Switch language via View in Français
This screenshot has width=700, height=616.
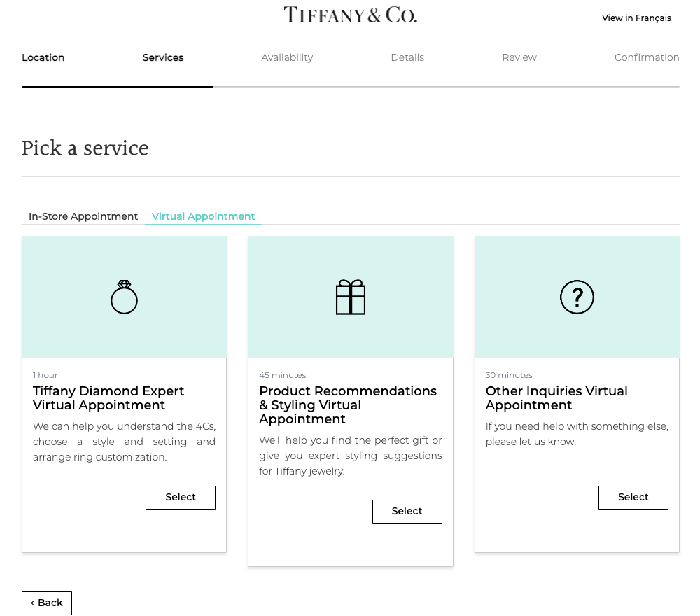coord(636,18)
